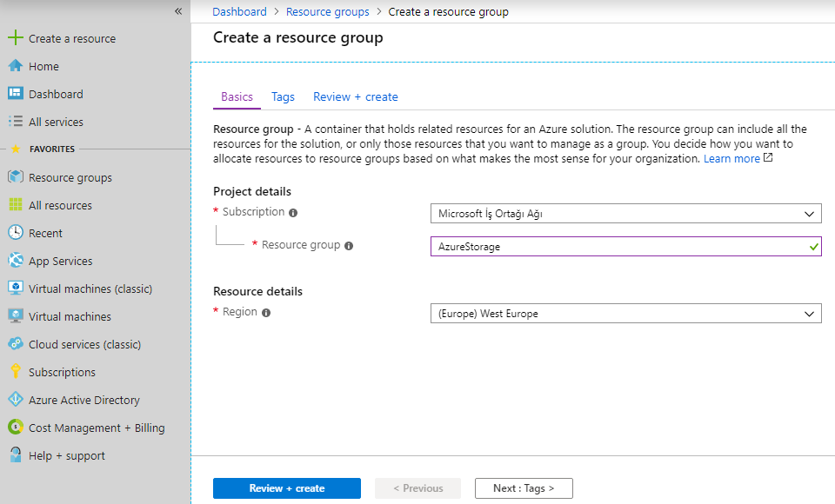This screenshot has width=835, height=504.
Task: Click the Recent clock icon
Action: coord(16,232)
